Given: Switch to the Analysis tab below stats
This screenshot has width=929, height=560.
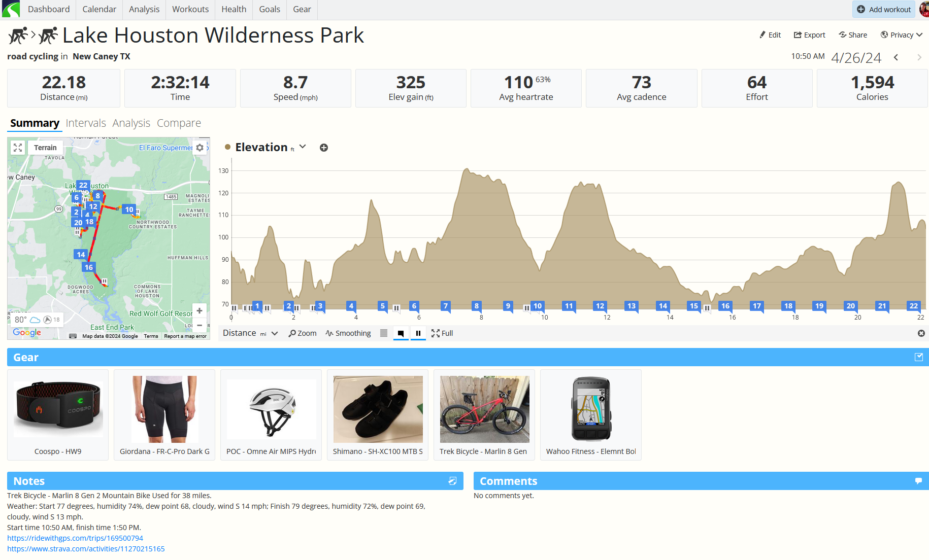Looking at the screenshot, I should [x=131, y=123].
